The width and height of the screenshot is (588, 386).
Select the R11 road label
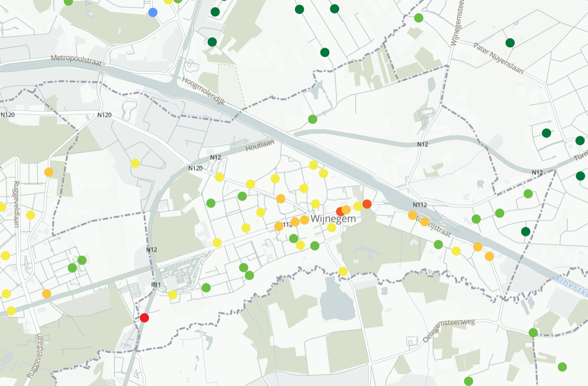coord(156,285)
